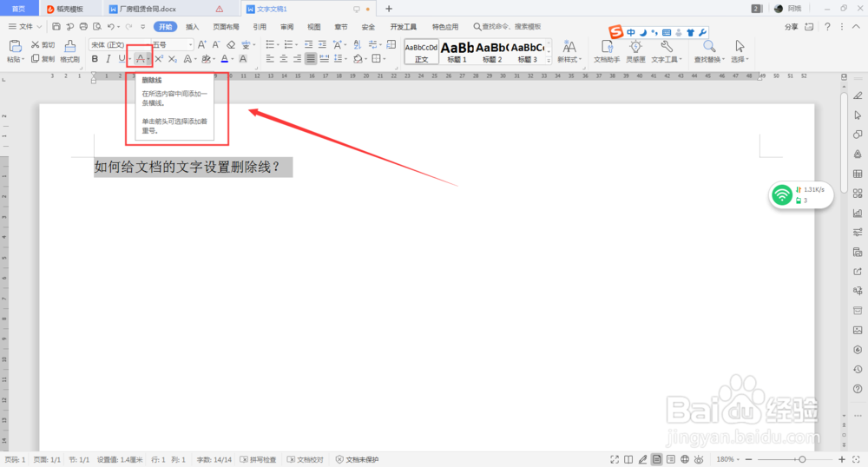Open the 灵感匣 lightbulb icon

click(x=635, y=51)
